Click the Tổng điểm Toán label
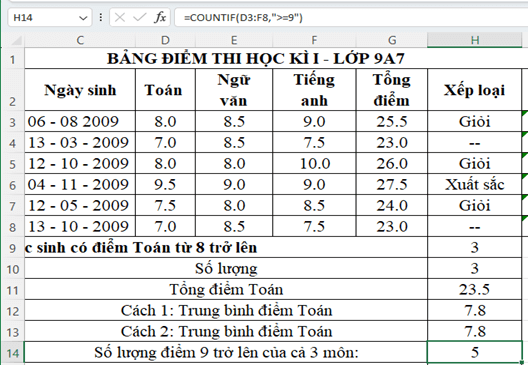528x365 pixels. [x=226, y=290]
